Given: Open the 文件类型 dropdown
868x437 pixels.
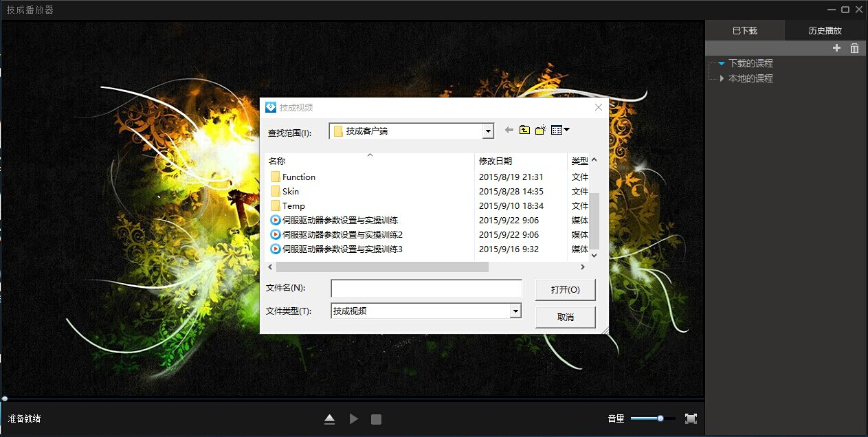Looking at the screenshot, I should tap(515, 311).
